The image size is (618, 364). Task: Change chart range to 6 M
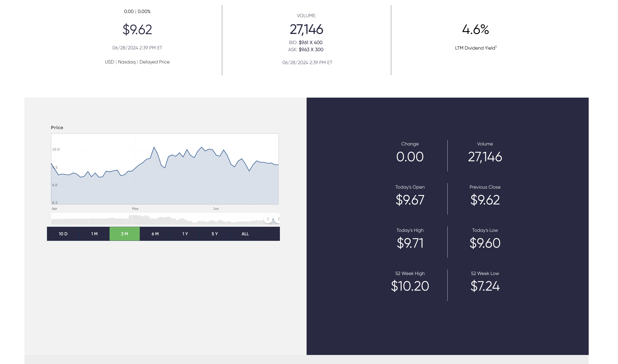coord(155,234)
